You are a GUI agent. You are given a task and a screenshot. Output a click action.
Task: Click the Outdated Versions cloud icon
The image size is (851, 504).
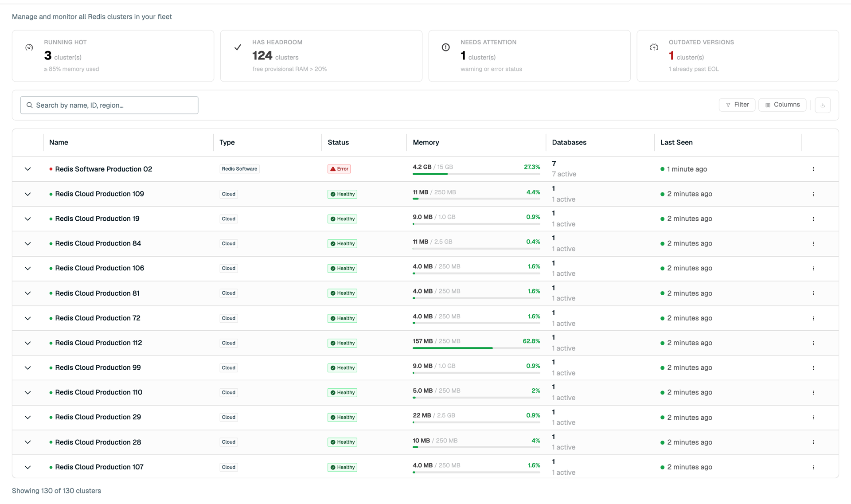[654, 47]
